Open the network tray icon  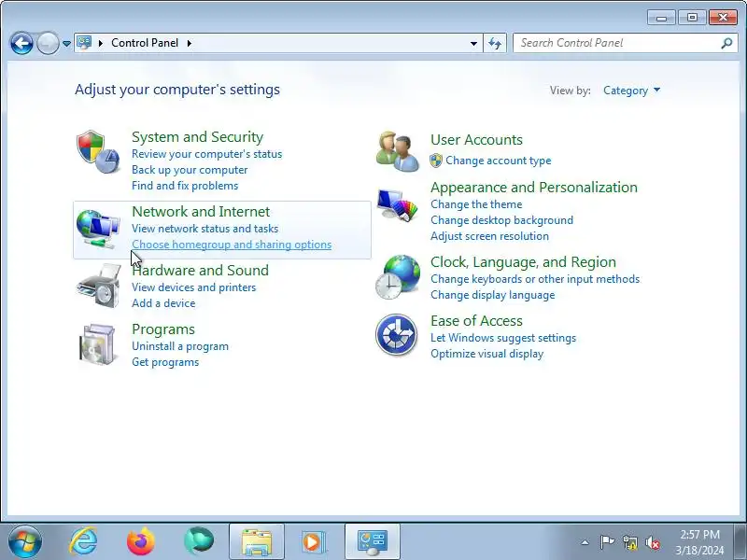pos(629,542)
